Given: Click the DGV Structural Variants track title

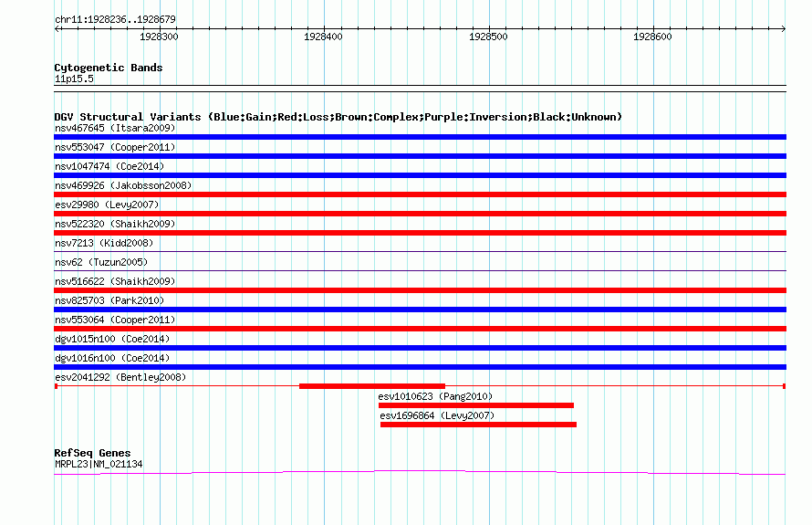Looking at the screenshot, I should 338,117.
